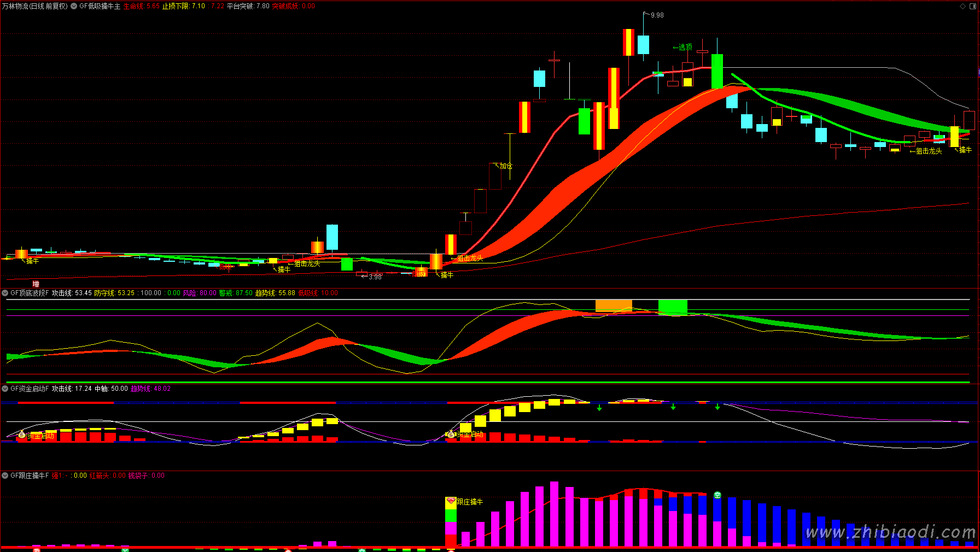
Task: Click the 平台突破: 7.80 value
Action: click(x=248, y=6)
